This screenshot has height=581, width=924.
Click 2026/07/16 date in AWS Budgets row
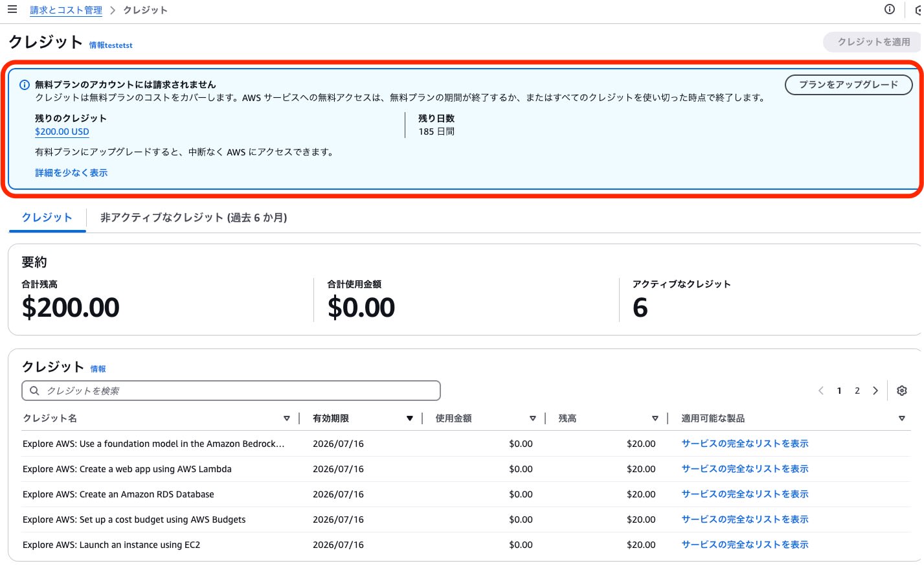[x=338, y=519]
